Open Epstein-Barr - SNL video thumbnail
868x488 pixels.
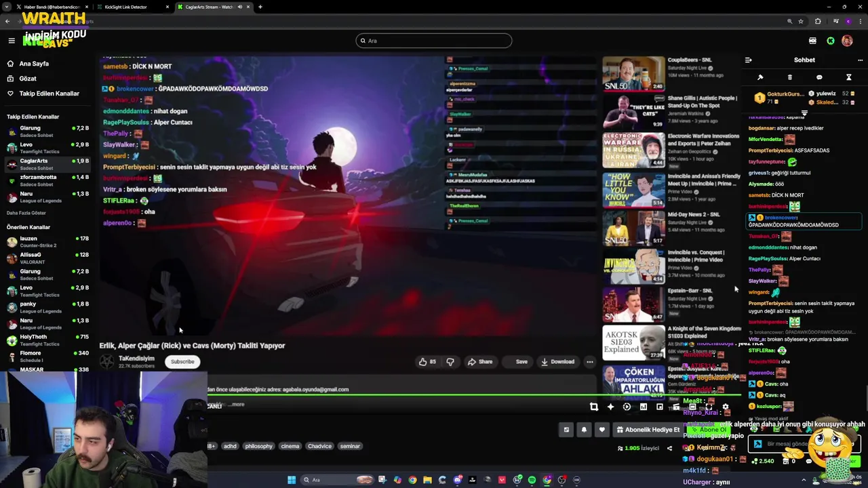[633, 304]
